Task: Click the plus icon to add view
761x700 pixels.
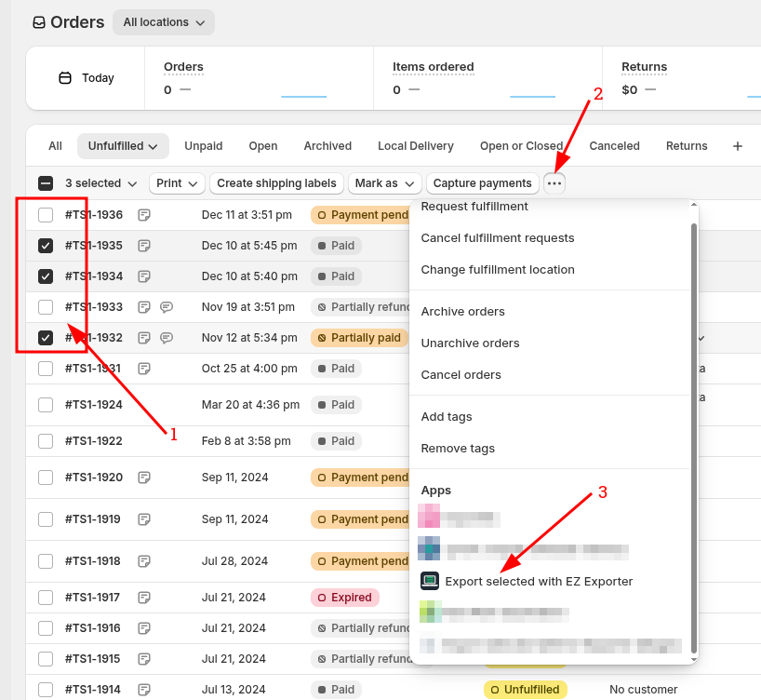Action: click(738, 146)
